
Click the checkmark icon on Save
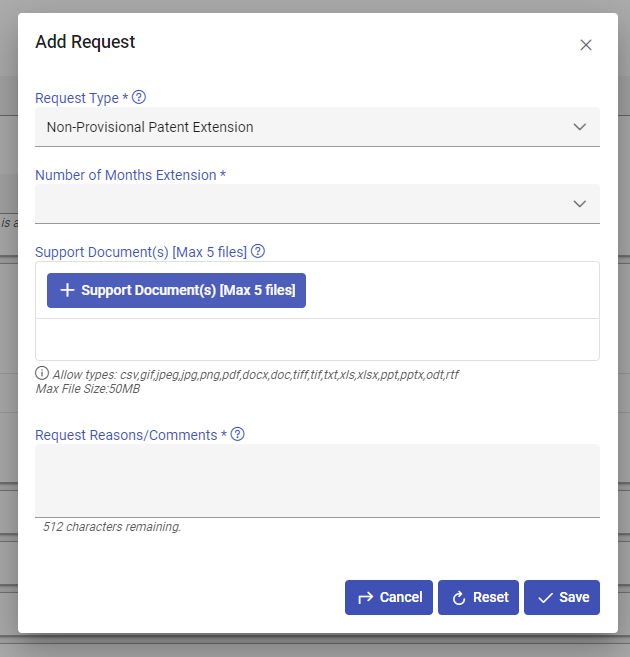(545, 597)
